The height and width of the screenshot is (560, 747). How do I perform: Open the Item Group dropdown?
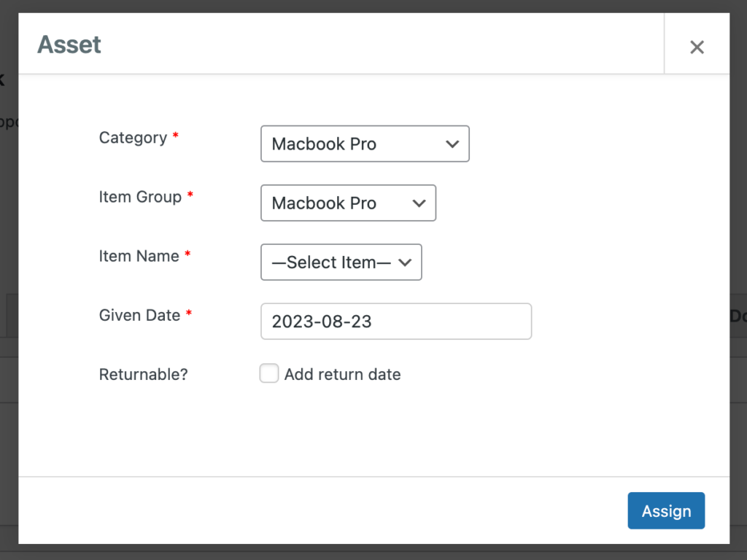[348, 203]
